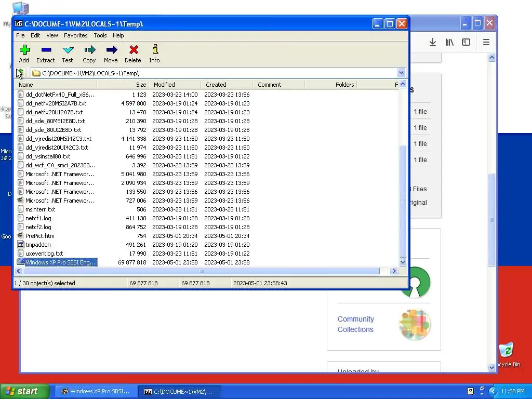Screen dimensions: 532x399
Task: Sort by the Name column header
Action: [x=56, y=85]
